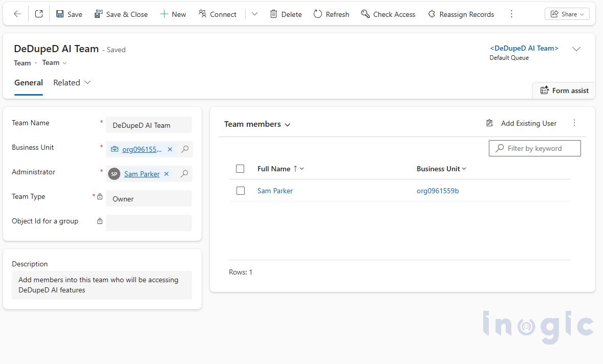This screenshot has width=603, height=364.
Task: Click the SP avatar icon
Action: (x=114, y=174)
